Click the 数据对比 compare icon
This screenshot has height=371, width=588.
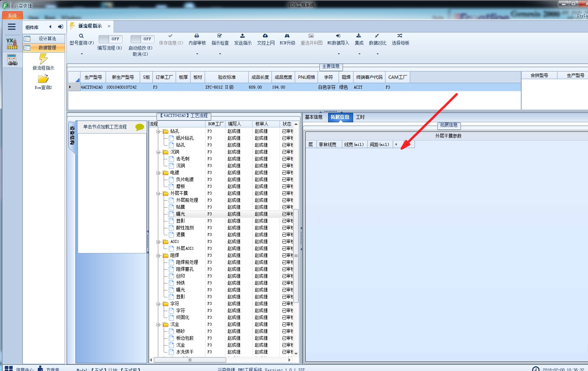[x=377, y=36]
